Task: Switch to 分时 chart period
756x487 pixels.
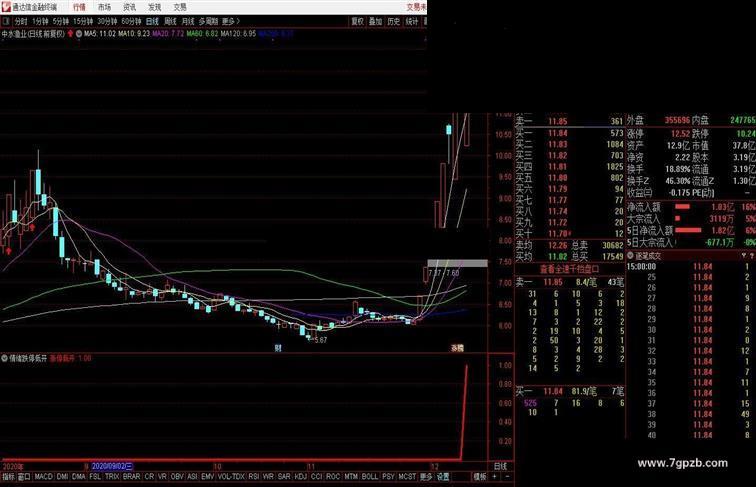Action: [x=21, y=22]
